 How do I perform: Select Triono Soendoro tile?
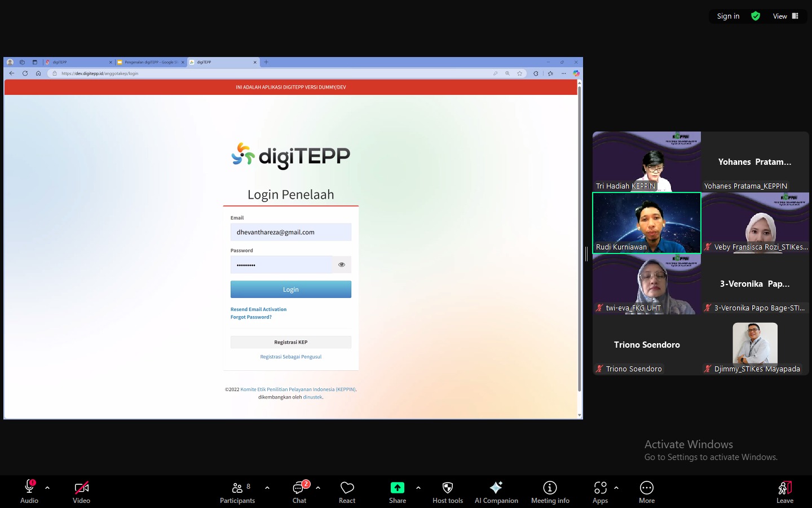click(x=647, y=345)
